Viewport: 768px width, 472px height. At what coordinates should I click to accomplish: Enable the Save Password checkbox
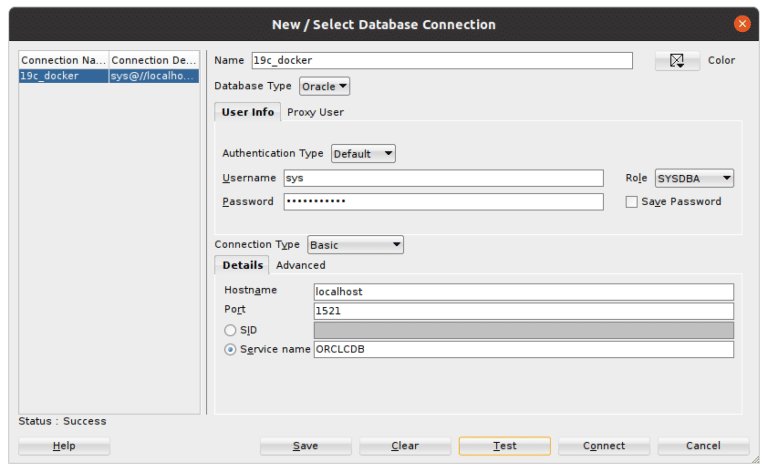(631, 202)
